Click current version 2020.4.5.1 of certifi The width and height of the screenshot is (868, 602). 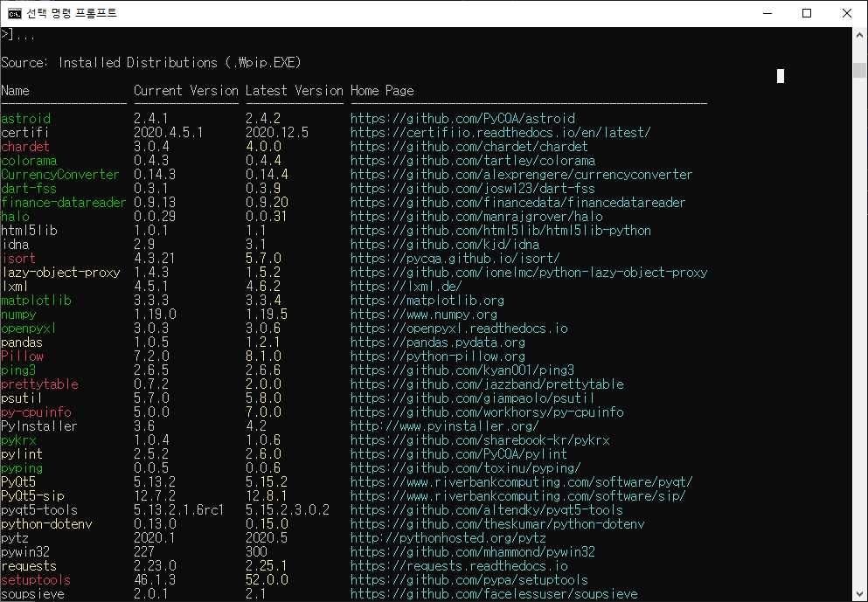(x=169, y=132)
